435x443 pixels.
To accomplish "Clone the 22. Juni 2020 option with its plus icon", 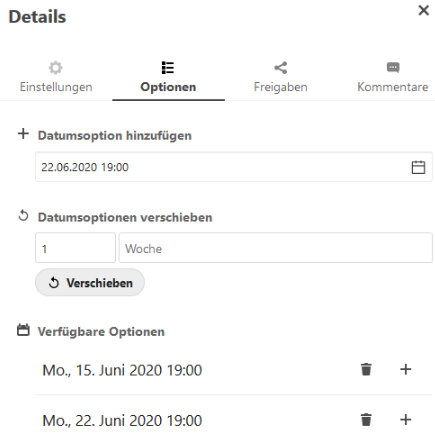I will (406, 420).
